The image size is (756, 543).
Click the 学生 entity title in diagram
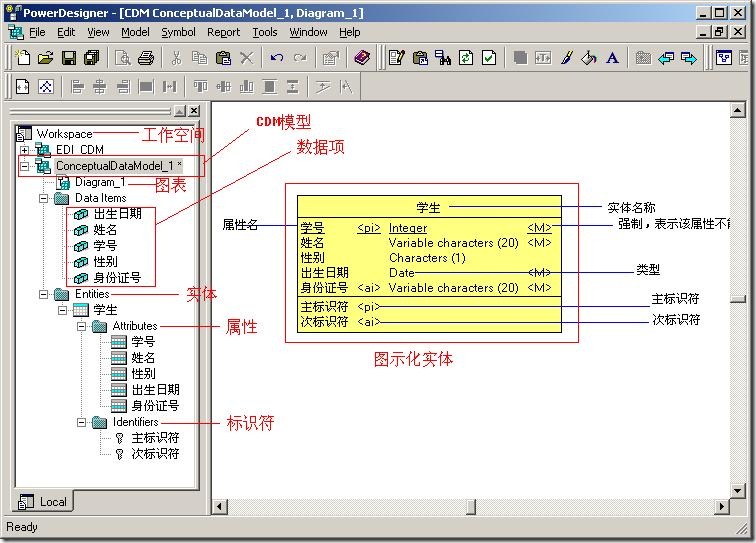click(428, 208)
